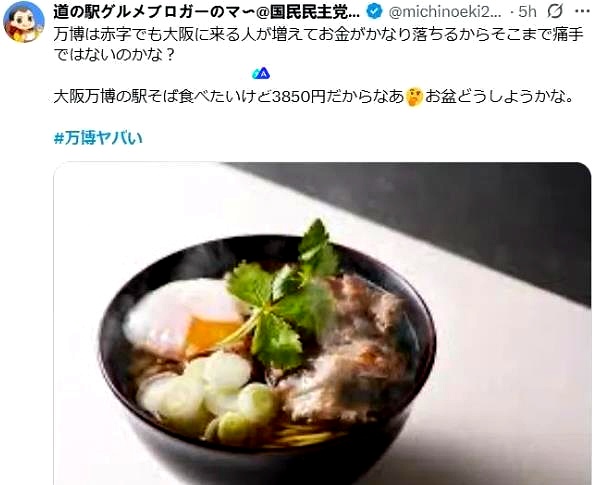Click the thinking face emoji
Viewport: 596px width, 485px height.
click(x=414, y=97)
